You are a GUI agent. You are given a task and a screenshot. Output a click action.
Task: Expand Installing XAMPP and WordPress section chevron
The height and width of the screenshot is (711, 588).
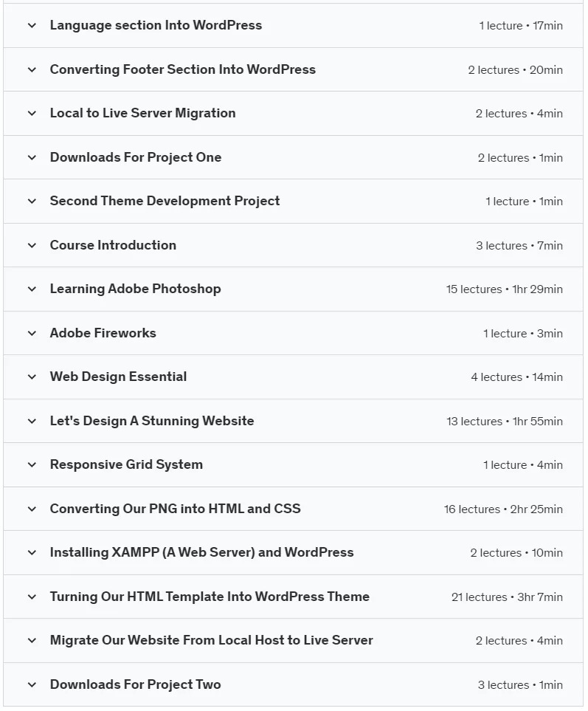coord(32,553)
